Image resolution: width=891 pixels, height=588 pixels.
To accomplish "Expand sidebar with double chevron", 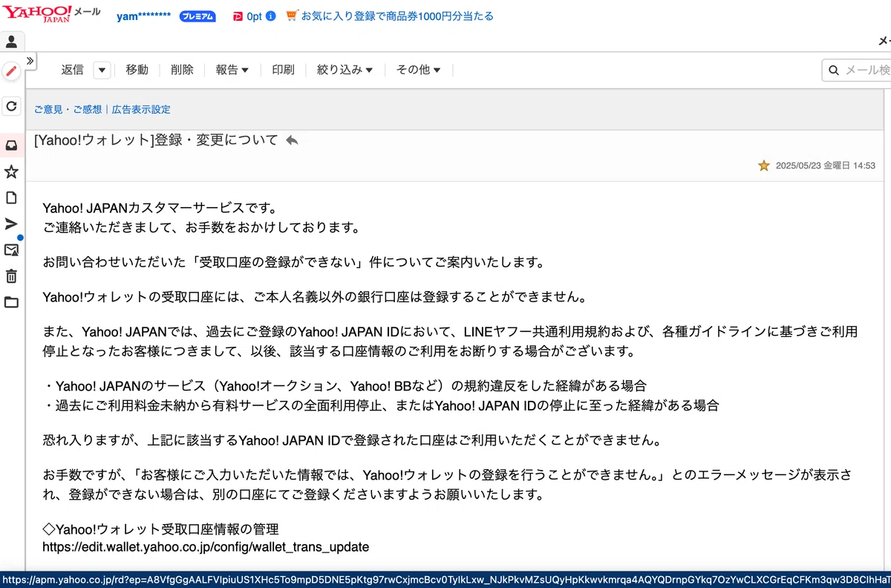I will pyautogui.click(x=30, y=61).
